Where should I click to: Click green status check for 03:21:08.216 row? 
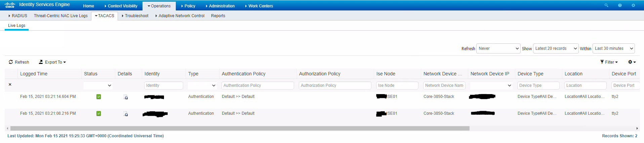point(98,113)
